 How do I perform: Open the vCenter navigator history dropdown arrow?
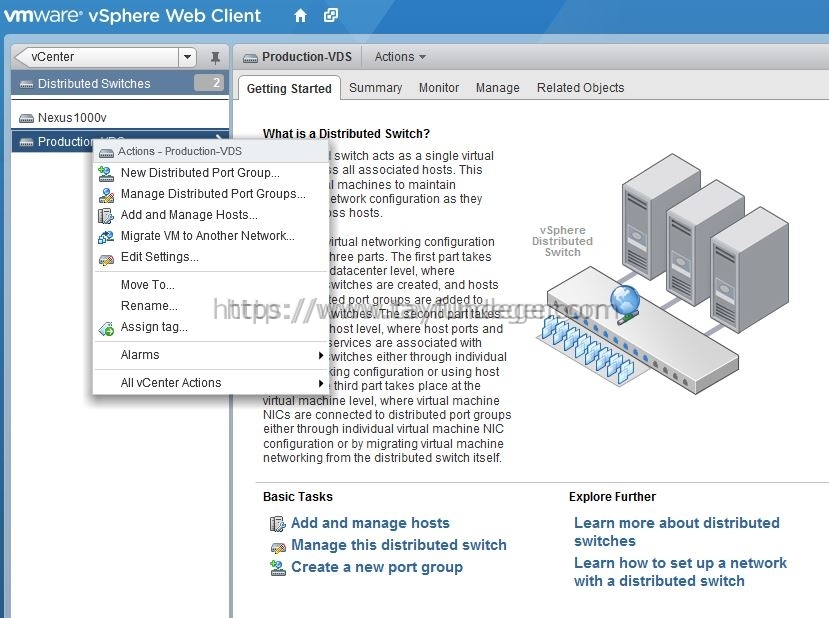click(187, 57)
